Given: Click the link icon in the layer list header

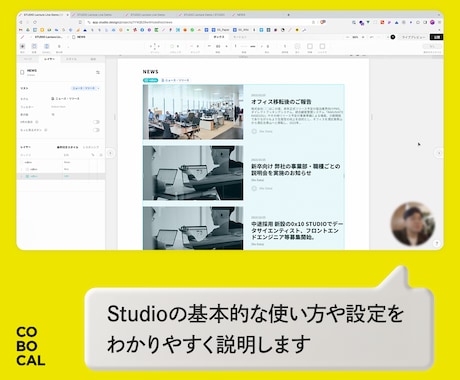Looking at the screenshot, I should coord(93,155).
